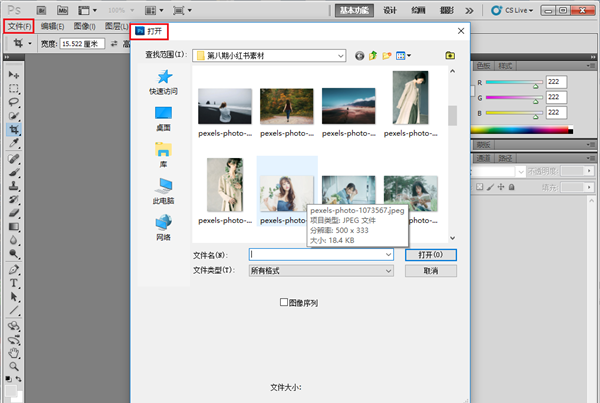Select the Pen tool
Viewport: 600px width, 403px height.
click(x=14, y=269)
